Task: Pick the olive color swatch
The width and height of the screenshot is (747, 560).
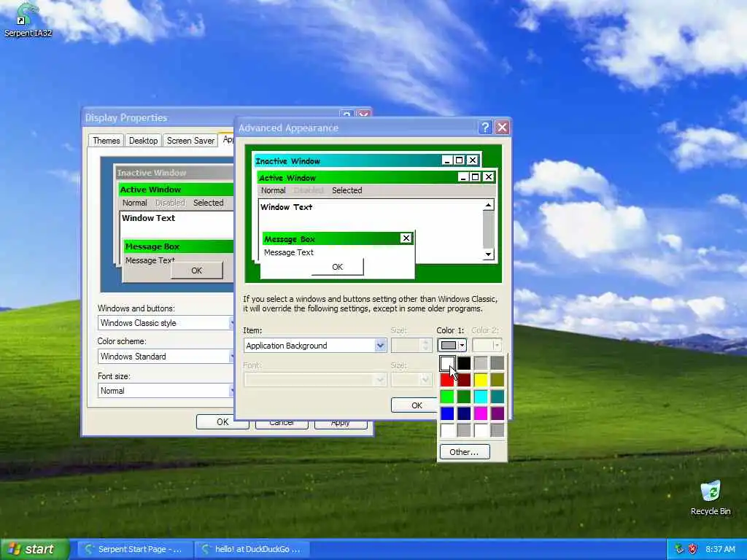Action: click(498, 380)
